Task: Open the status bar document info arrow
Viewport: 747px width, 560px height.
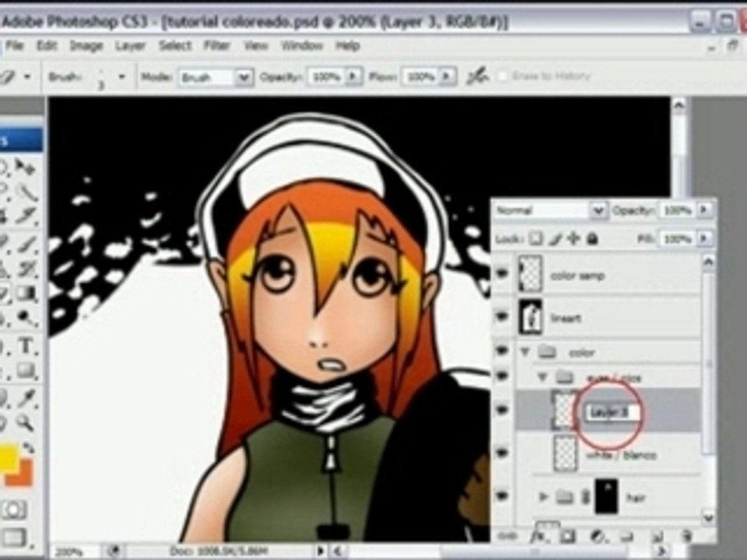Action: click(x=320, y=551)
